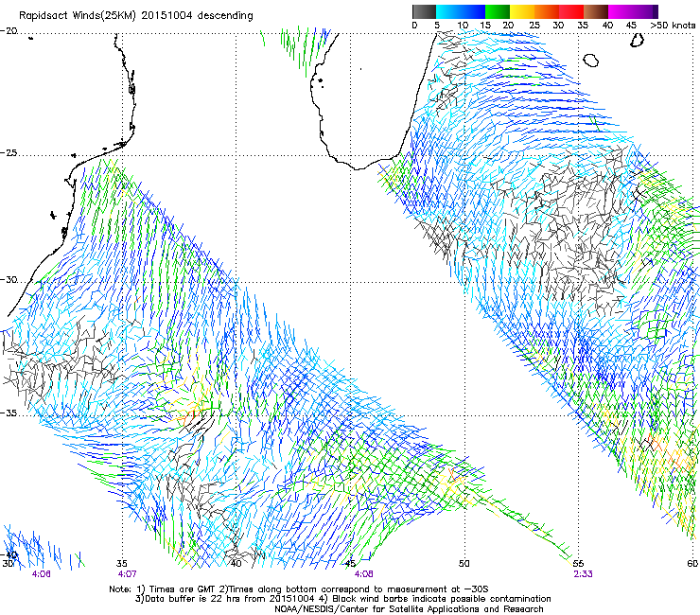Click the legend tick label '10'

[463, 26]
